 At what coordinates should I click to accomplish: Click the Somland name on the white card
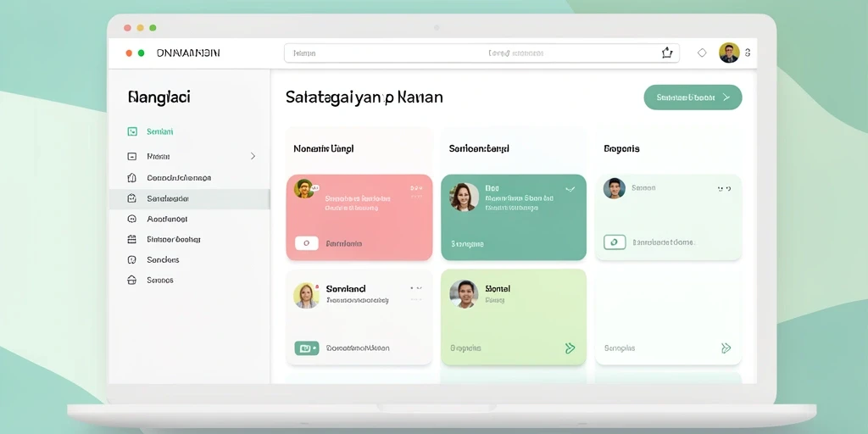tap(346, 288)
